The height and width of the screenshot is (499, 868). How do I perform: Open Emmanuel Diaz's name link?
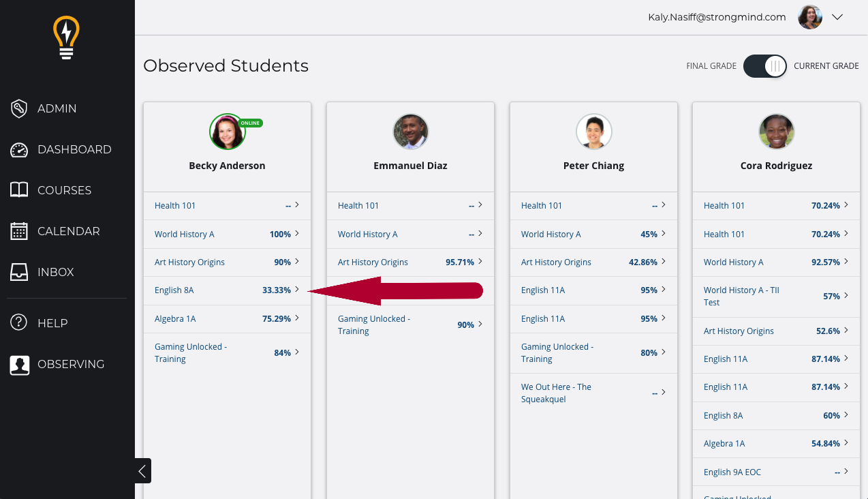[x=410, y=166]
